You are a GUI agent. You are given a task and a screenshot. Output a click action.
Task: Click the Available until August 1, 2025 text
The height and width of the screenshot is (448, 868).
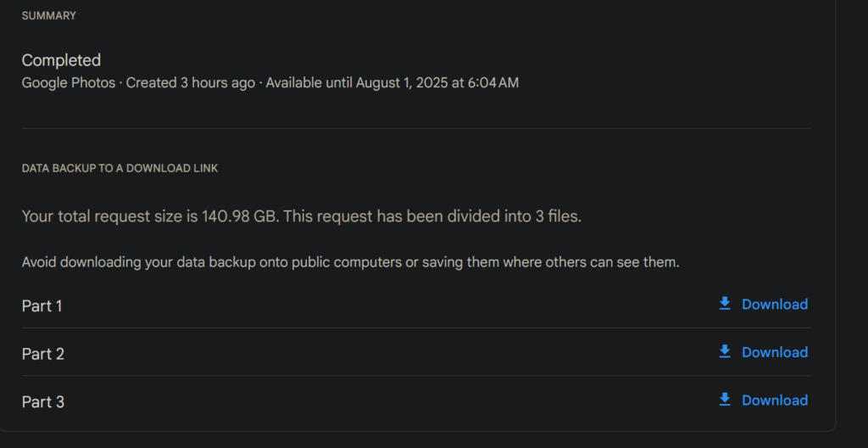(x=357, y=83)
